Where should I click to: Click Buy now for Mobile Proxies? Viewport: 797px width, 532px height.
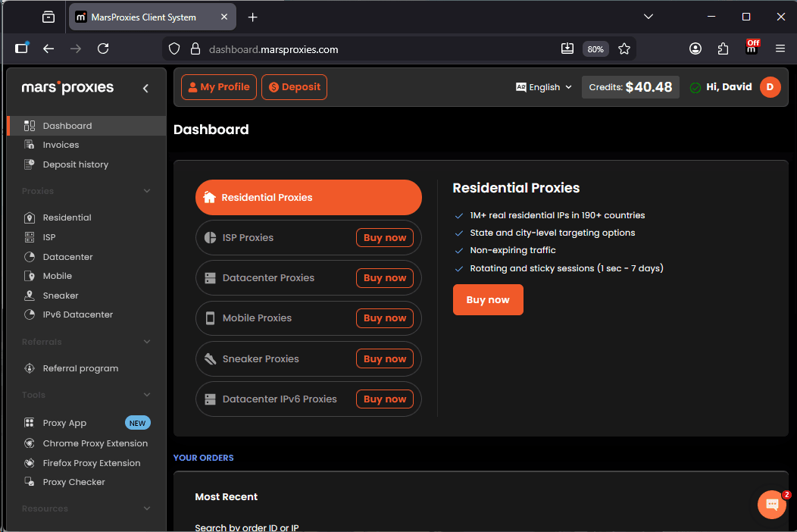[x=385, y=318]
